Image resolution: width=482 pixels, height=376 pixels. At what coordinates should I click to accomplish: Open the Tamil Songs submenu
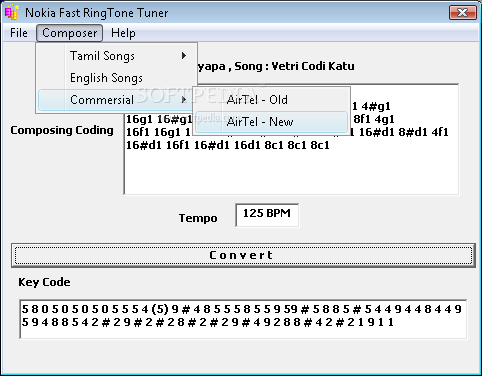(117, 56)
